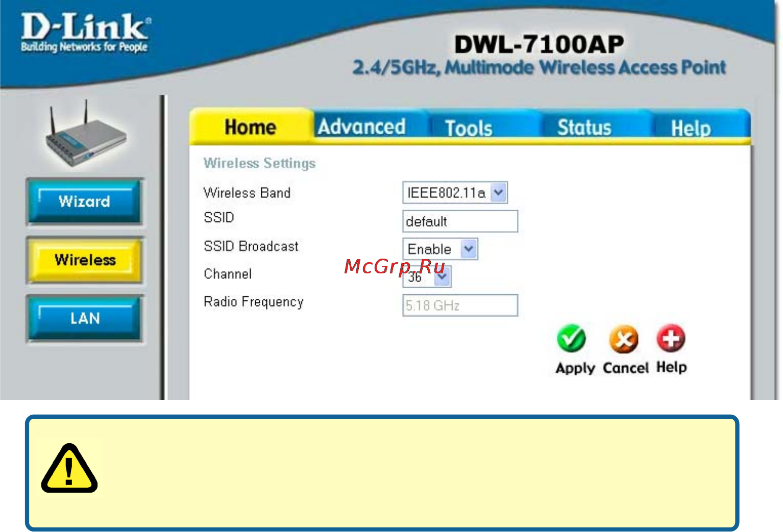Click the Help label beside Cancel

coord(671,367)
